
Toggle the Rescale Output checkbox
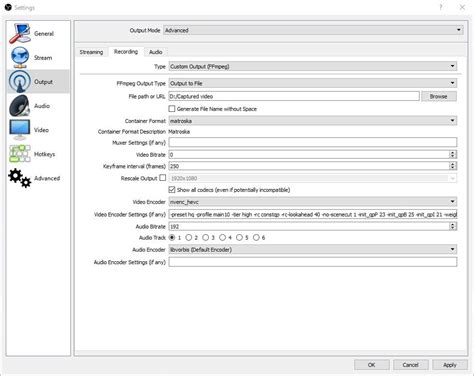pos(162,178)
